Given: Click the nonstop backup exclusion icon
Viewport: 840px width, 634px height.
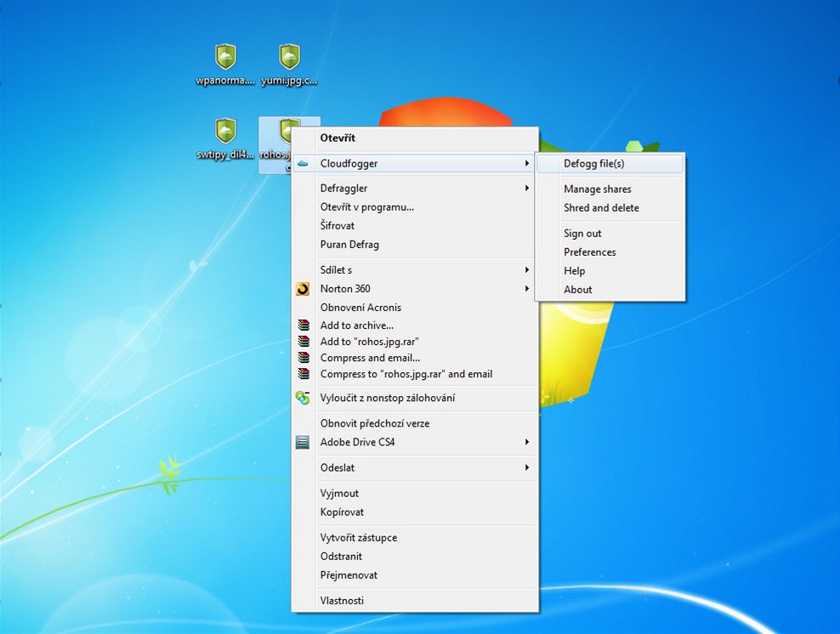Looking at the screenshot, I should click(303, 398).
